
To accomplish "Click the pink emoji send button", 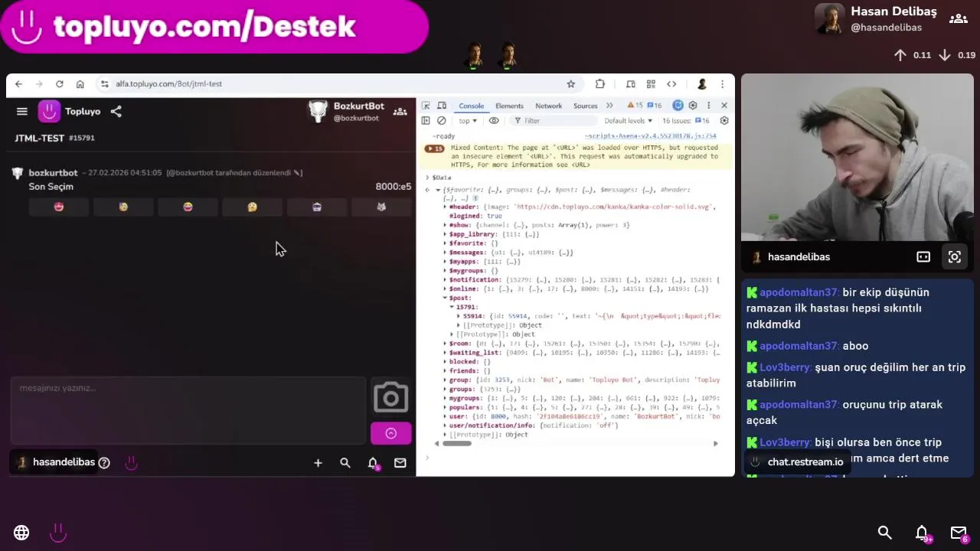I will click(x=390, y=433).
